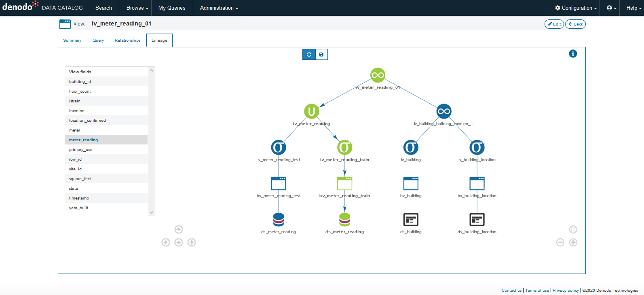The image size is (644, 295).
Task: Select the bv_building_location base view icon
Action: [x=477, y=183]
